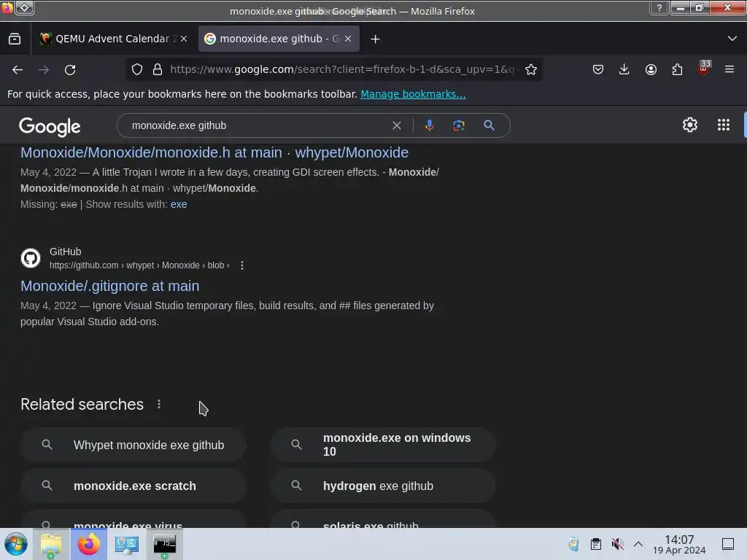This screenshot has width=747, height=560.
Task: Reload the current page
Action: point(70,69)
